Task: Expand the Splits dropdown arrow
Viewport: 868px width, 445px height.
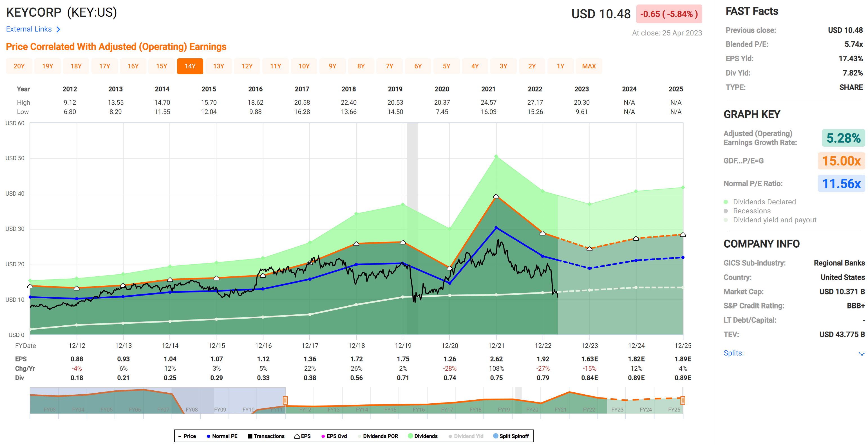Action: (861, 354)
